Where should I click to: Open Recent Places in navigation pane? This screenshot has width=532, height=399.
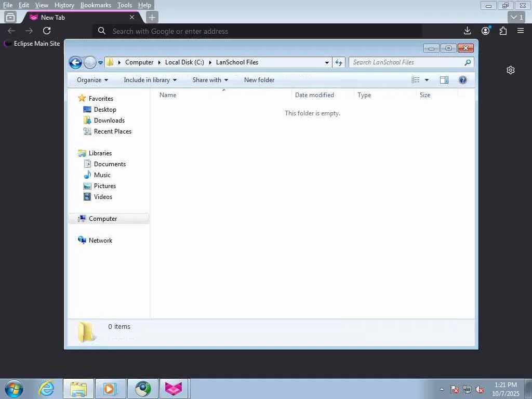coord(113,131)
